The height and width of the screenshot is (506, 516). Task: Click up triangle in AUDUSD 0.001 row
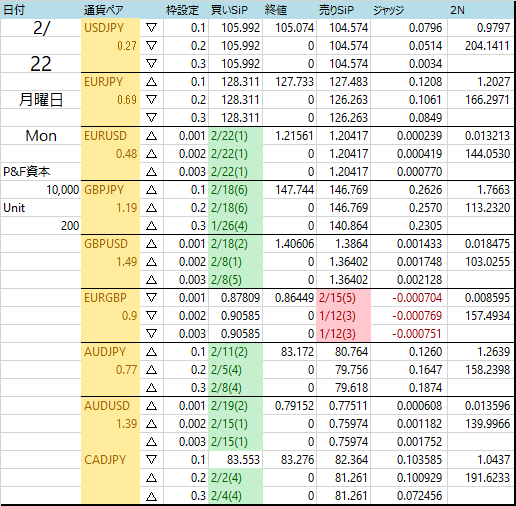[x=151, y=406]
